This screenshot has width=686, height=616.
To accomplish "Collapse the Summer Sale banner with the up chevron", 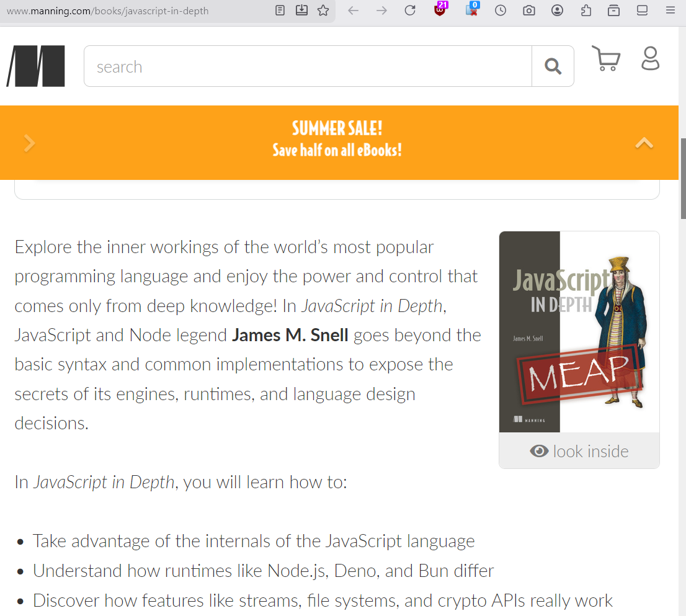I will tap(644, 143).
